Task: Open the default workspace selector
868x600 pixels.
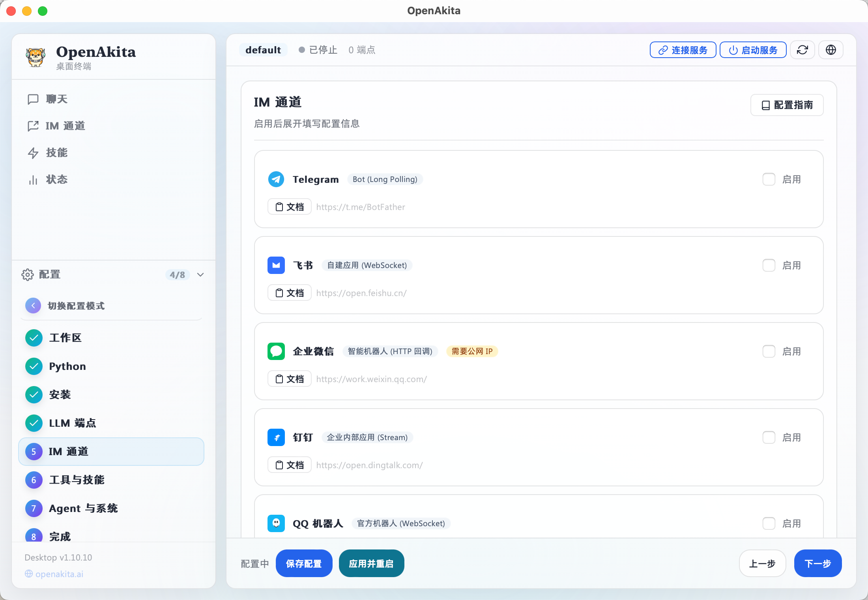Action: click(x=263, y=50)
